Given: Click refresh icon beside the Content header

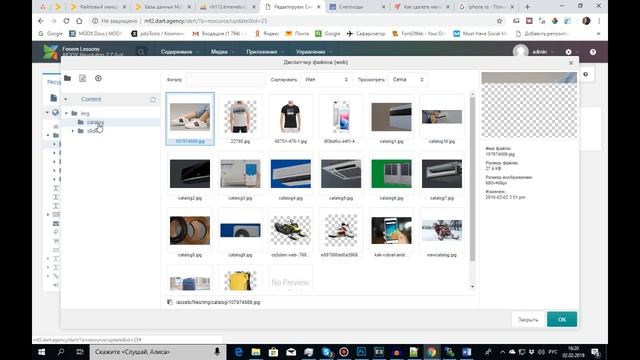Looking at the screenshot, I should [153, 99].
